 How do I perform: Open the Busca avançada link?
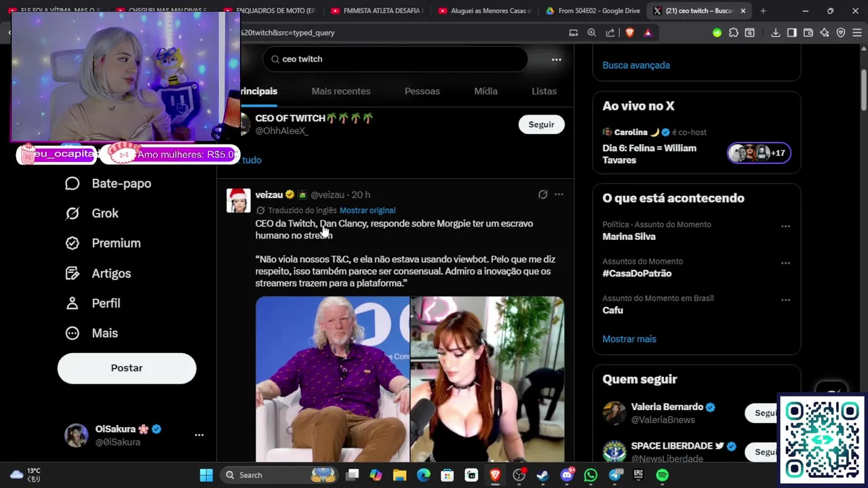pos(636,65)
